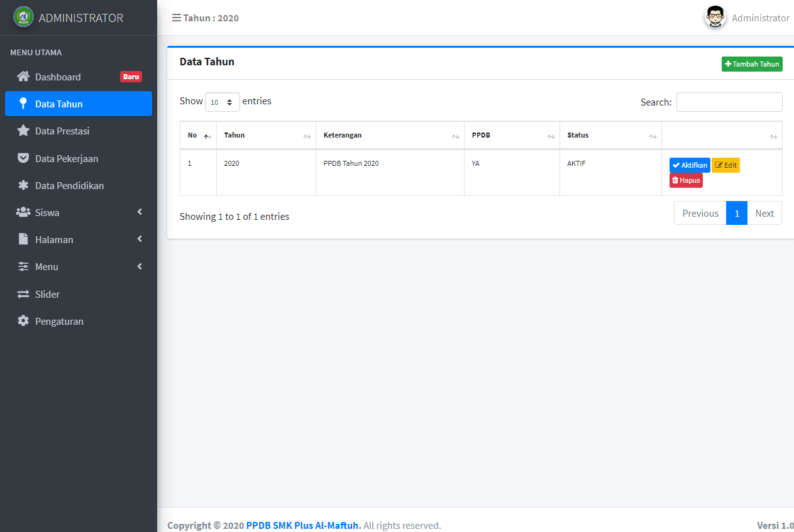Toggle ascending sort on the No column
Viewport: 794px width, 532px height.
207,135
